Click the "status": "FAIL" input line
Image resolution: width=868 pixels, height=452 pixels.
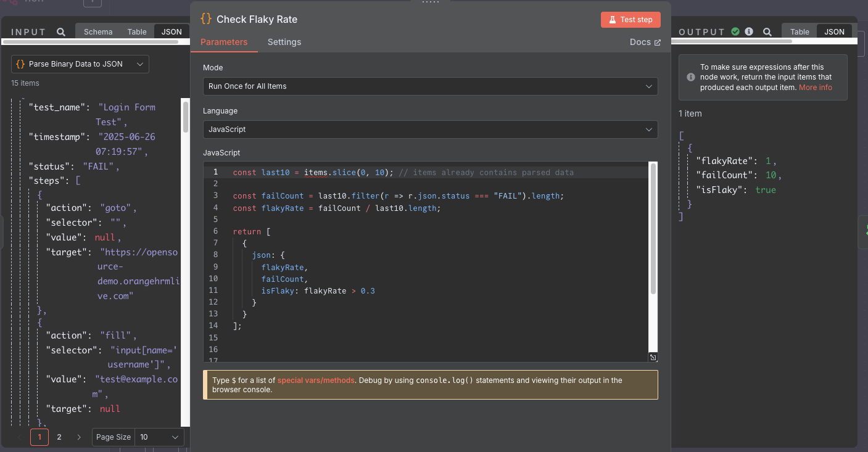coord(75,166)
